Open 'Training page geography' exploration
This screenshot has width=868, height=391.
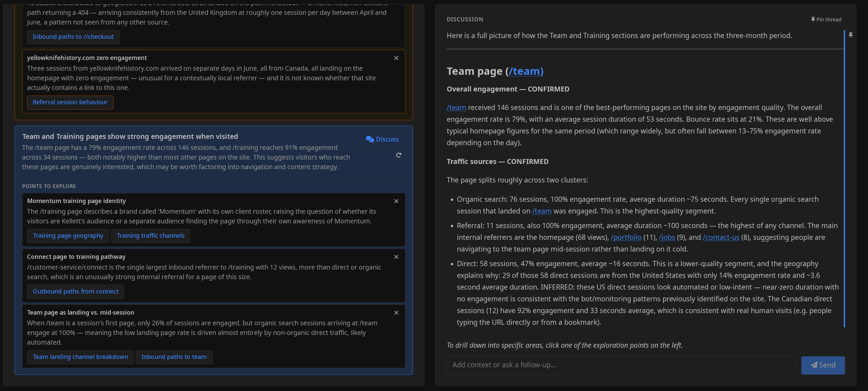pos(68,236)
